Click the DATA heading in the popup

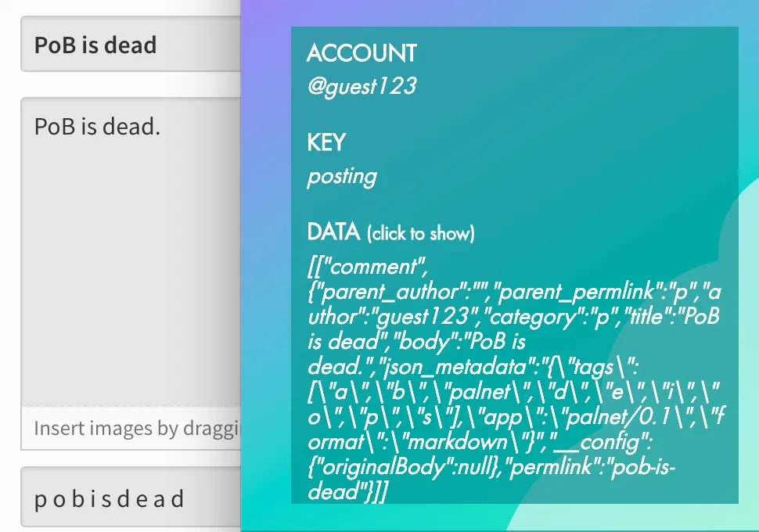333,232
